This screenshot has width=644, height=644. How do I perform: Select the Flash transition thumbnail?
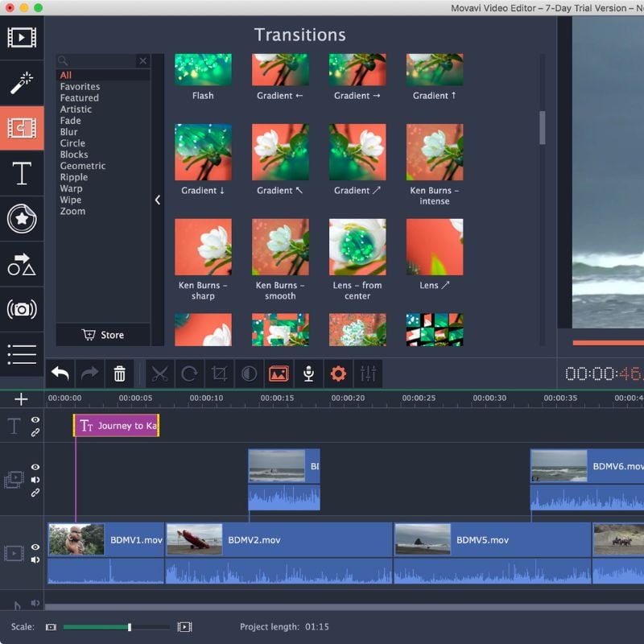click(203, 70)
